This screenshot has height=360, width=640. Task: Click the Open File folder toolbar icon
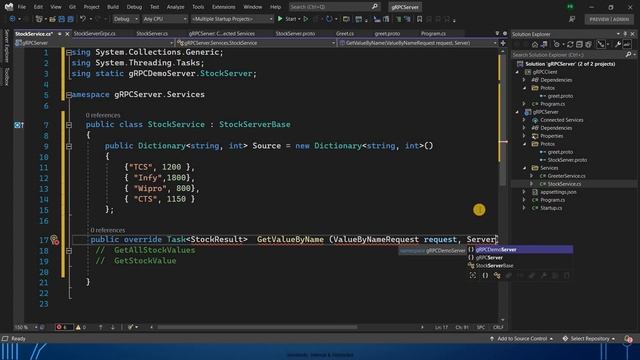click(x=52, y=19)
